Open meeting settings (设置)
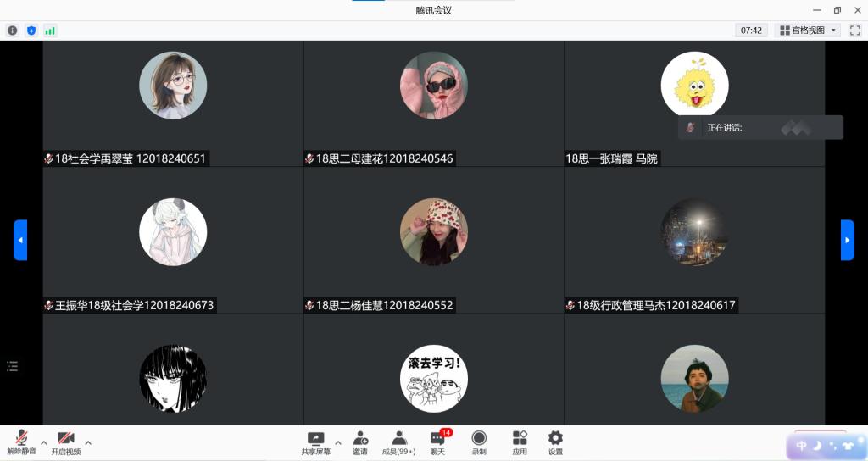 click(x=555, y=442)
